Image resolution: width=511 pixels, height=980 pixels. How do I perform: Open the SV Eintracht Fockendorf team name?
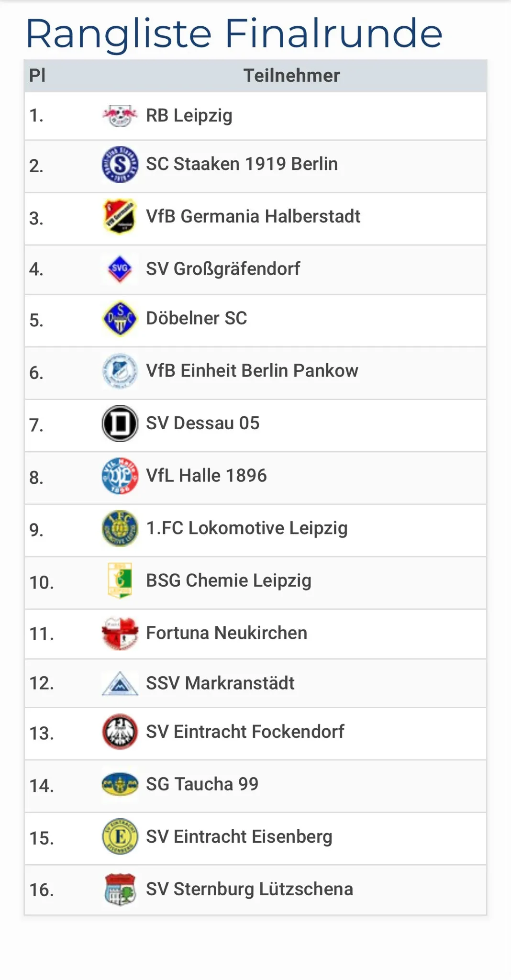tap(245, 732)
